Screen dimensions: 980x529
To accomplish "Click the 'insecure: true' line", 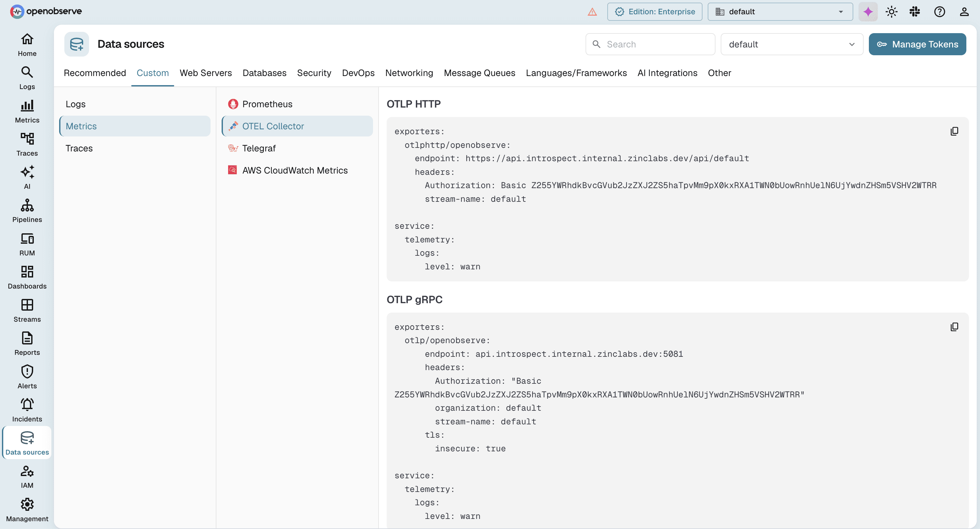I will click(x=470, y=449).
